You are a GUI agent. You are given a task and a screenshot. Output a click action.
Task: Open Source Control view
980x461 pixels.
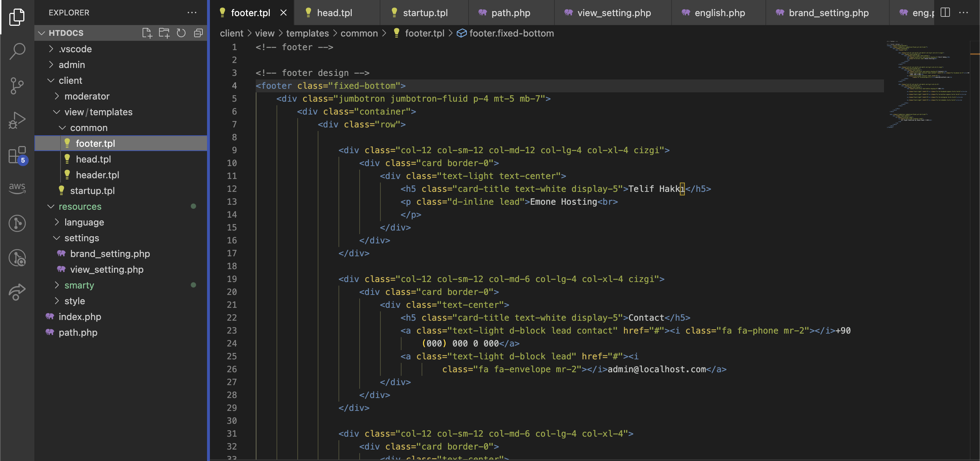coord(17,86)
